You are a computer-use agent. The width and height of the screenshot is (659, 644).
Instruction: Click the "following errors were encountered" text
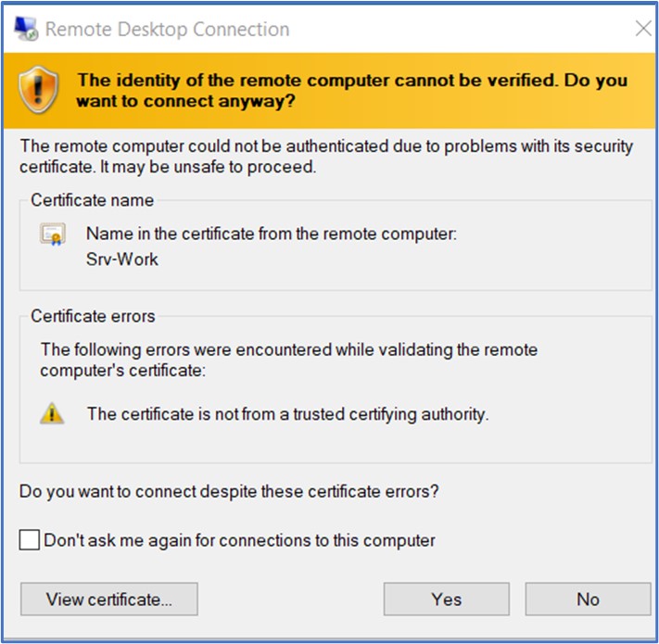click(288, 360)
